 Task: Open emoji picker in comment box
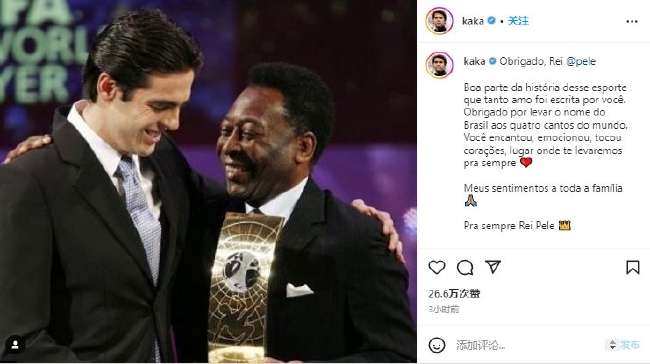point(437,345)
